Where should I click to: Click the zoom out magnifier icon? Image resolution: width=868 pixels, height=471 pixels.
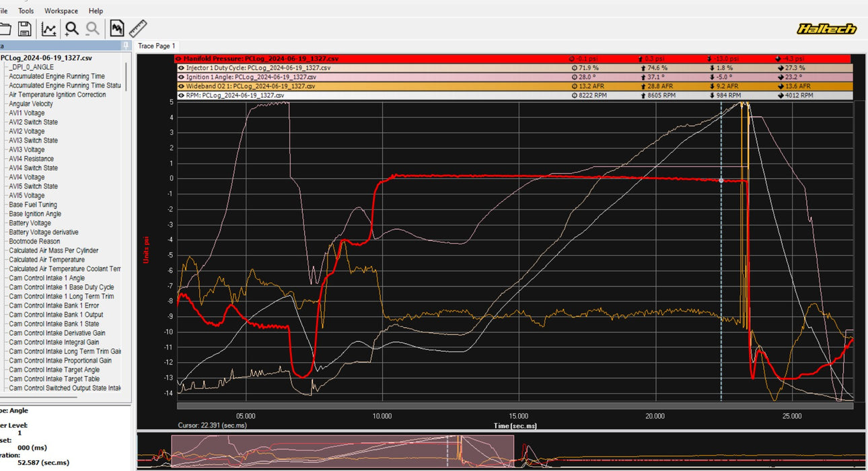pos(93,28)
